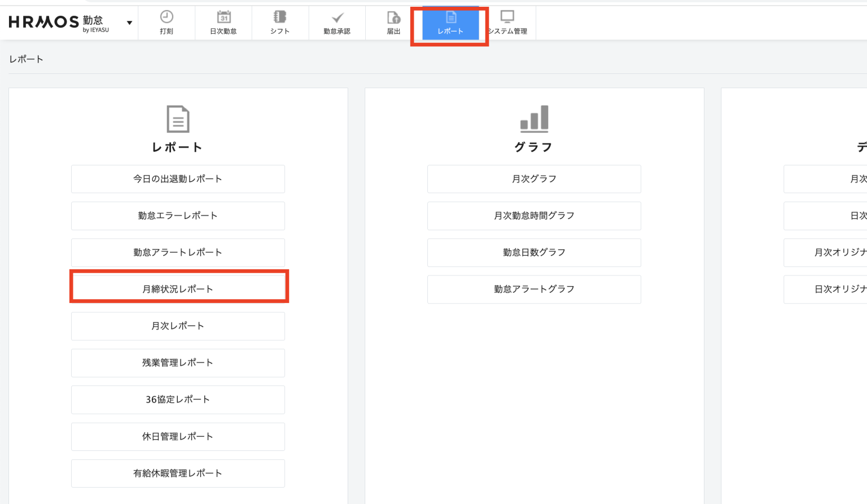867x504 pixels.
Task: Open the 日次勤怠 calendar icon
Action: pos(224,17)
